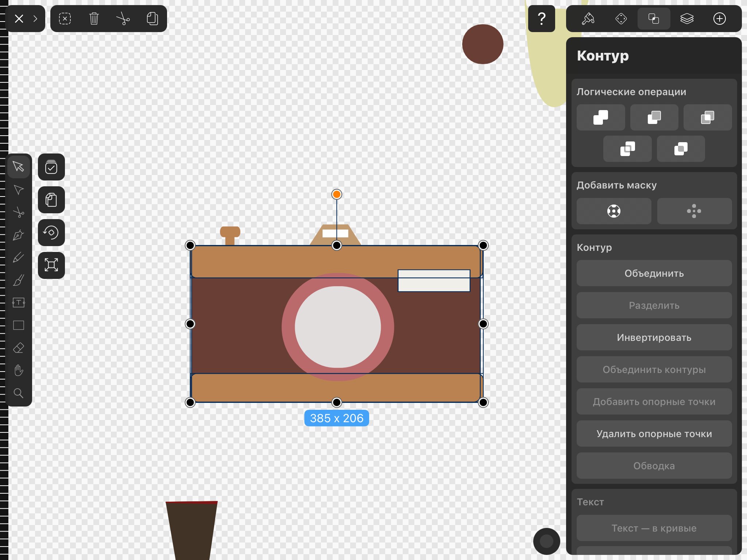Choose the Text tool
Screen dimensions: 747x560
pos(19,303)
